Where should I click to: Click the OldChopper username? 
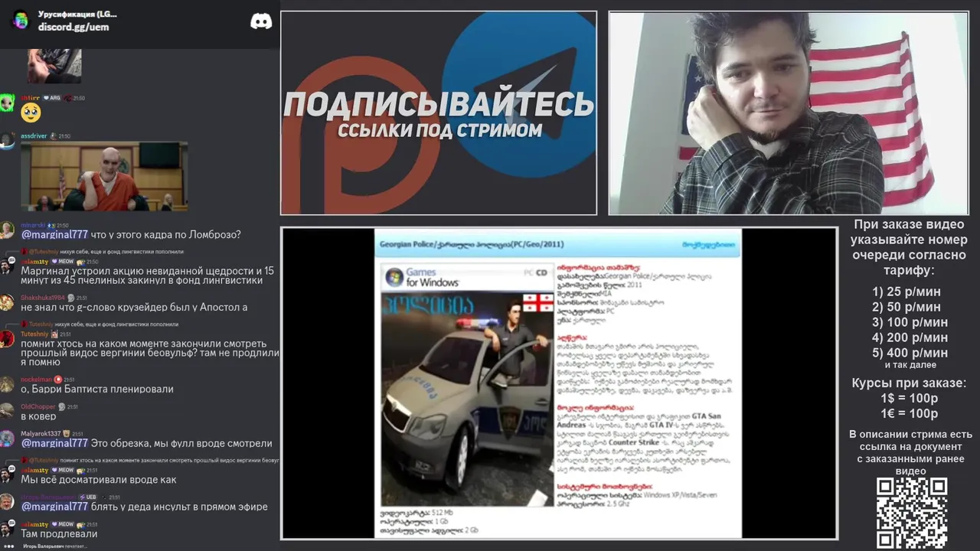[x=38, y=407]
